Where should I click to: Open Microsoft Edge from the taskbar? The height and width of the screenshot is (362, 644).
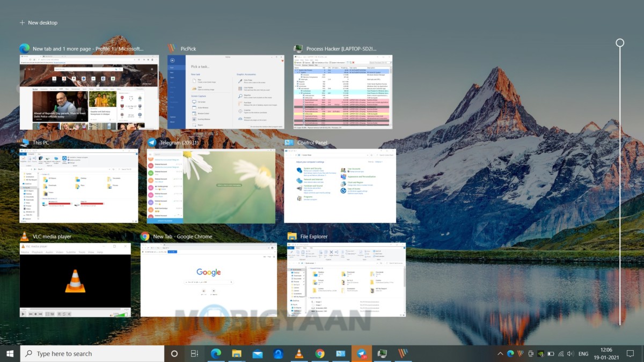point(216,353)
